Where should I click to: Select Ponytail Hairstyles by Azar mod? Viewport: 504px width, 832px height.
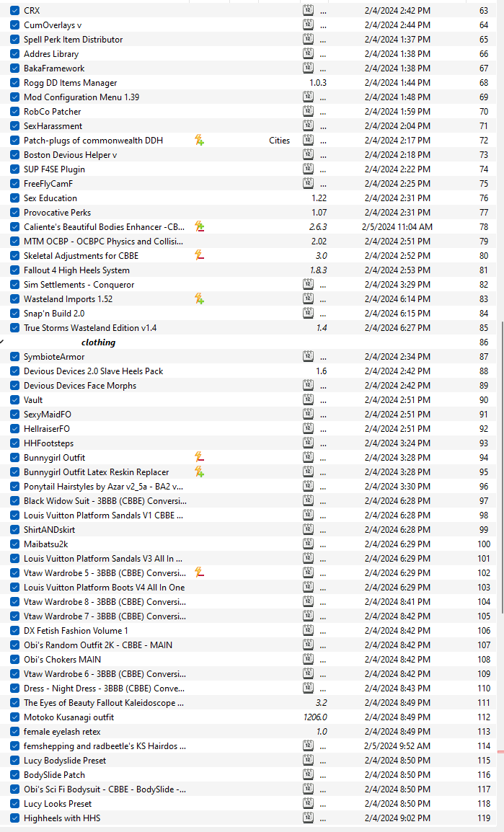coord(103,486)
